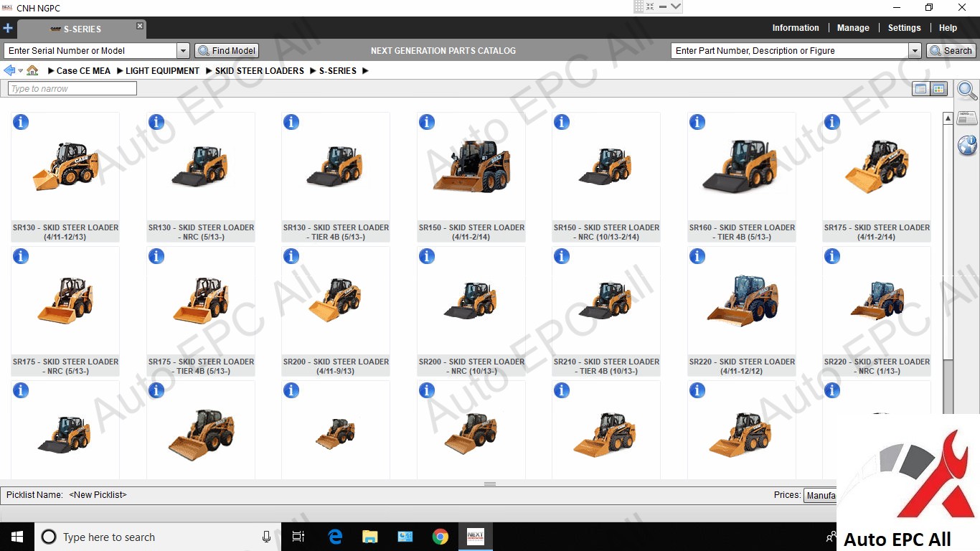Viewport: 980px width, 551px height.
Task: Expand the Part Number search dropdown
Action: point(915,51)
